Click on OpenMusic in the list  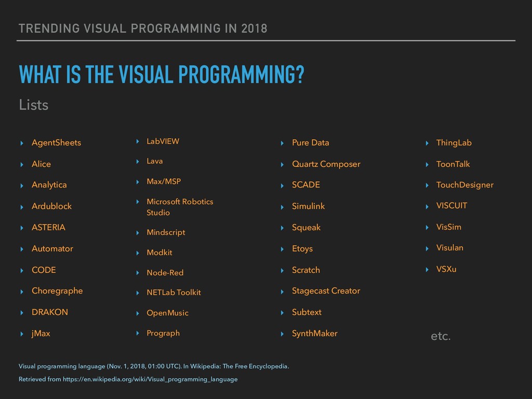pos(167,313)
